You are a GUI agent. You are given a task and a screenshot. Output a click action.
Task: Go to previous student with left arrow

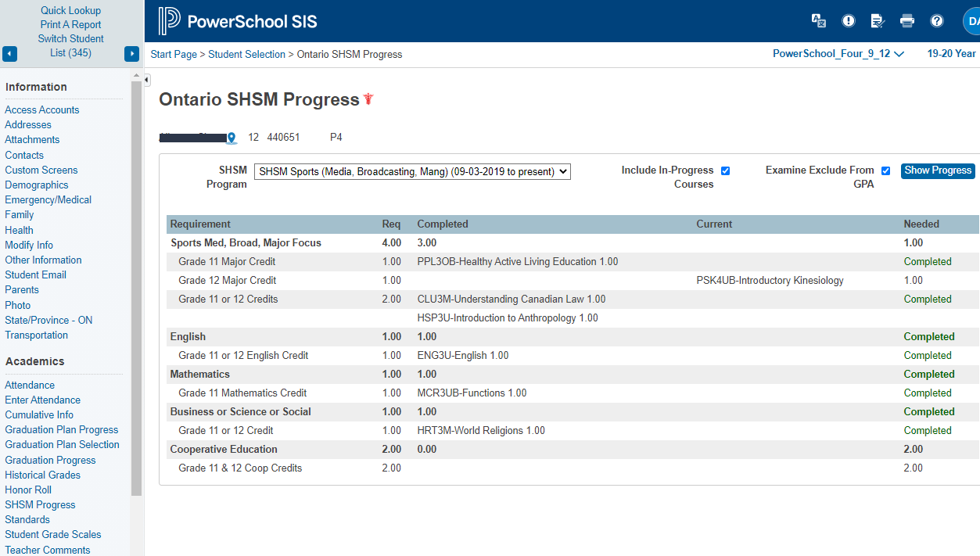[9, 54]
